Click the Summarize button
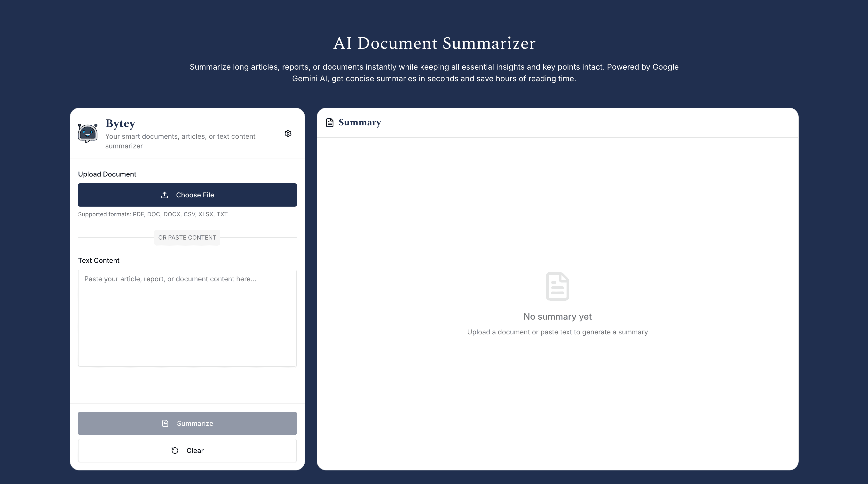 [187, 423]
